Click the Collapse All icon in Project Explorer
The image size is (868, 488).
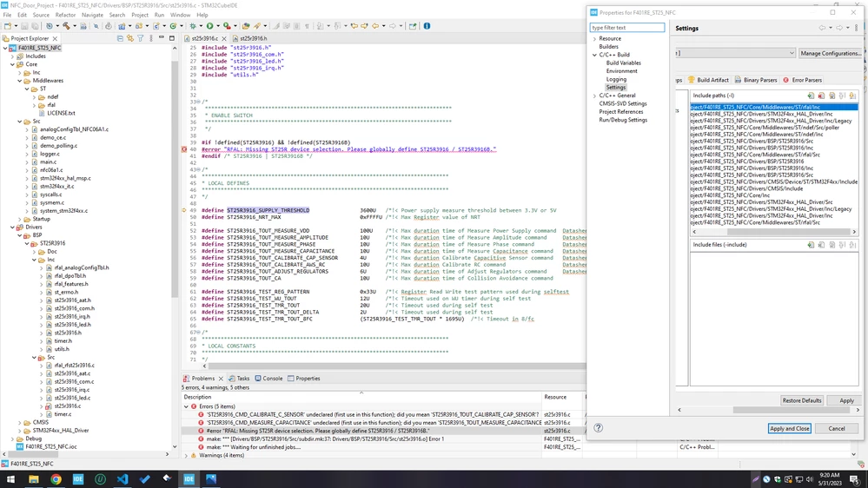click(120, 38)
